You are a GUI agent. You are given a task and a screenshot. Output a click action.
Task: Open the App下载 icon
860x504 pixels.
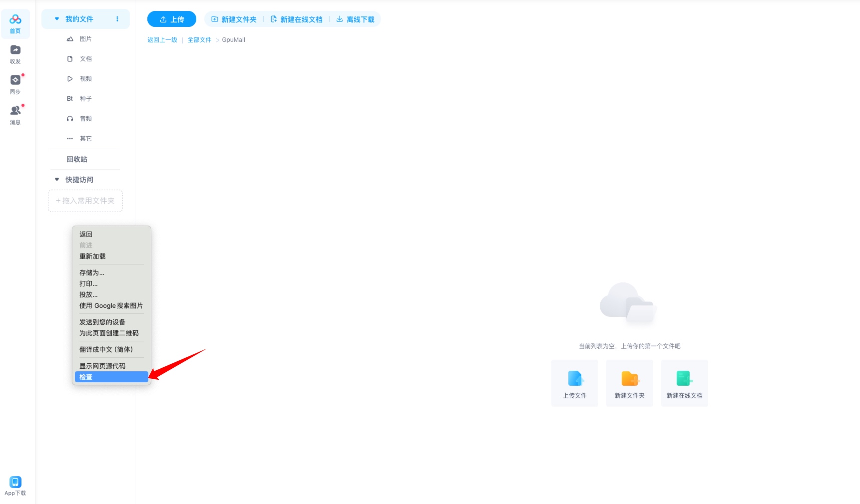(x=15, y=486)
